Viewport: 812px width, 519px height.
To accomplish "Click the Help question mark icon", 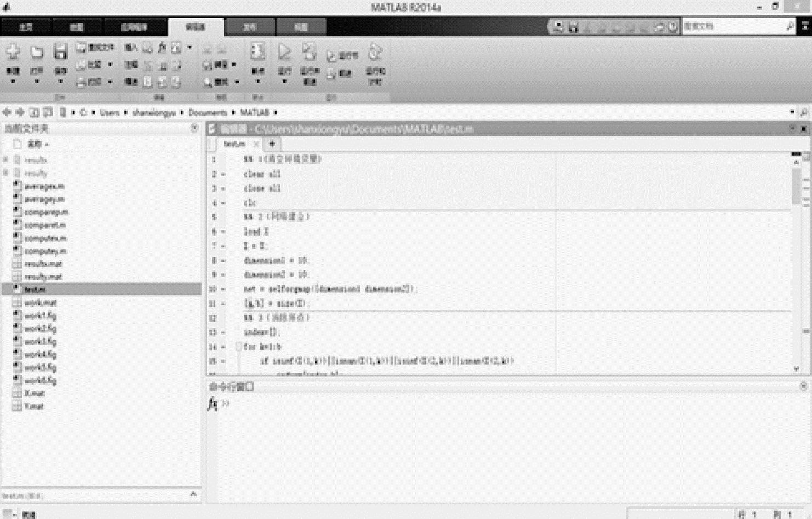I will (x=673, y=26).
